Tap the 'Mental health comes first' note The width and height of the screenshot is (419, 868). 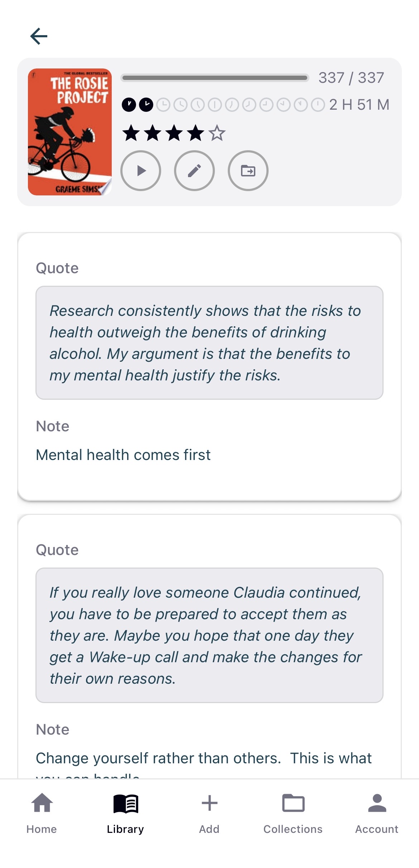123,455
